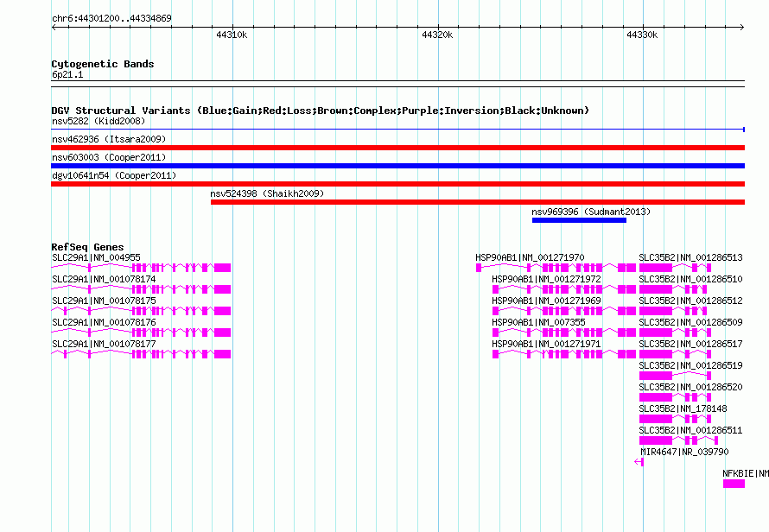Click the 44320k ruler tick label
This screenshot has width=769, height=532.
click(437, 35)
